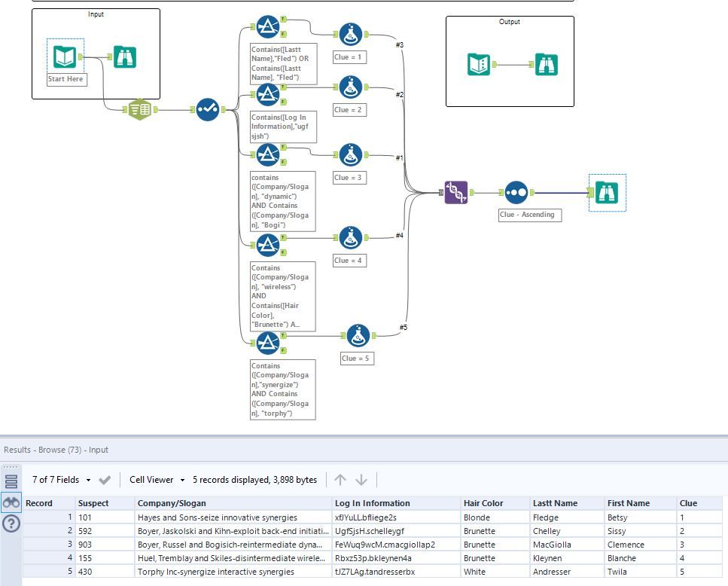The width and height of the screenshot is (728, 586).
Task: Select the Filter tool for synergize torphy
Action: (x=268, y=343)
